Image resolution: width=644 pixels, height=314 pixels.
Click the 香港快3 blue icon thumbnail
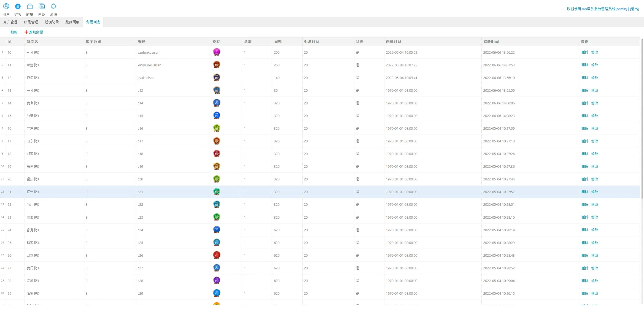(x=217, y=230)
